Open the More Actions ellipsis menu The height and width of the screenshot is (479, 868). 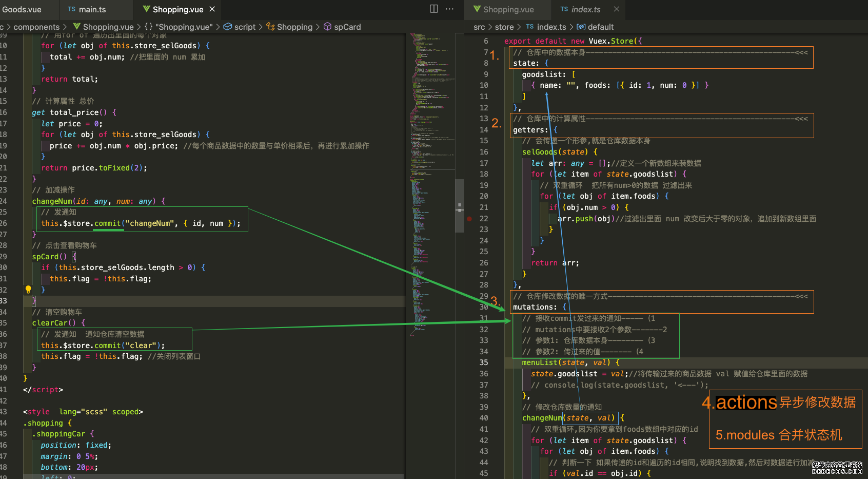(449, 9)
